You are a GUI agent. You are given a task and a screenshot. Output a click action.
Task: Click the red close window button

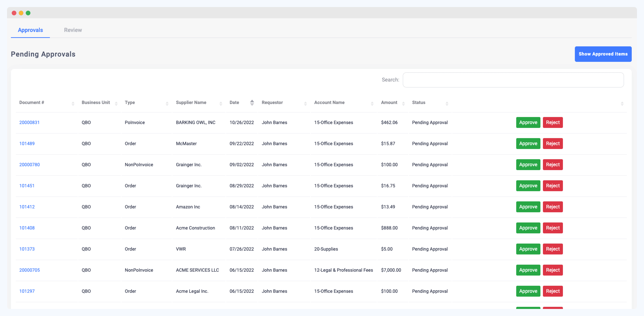click(x=14, y=13)
